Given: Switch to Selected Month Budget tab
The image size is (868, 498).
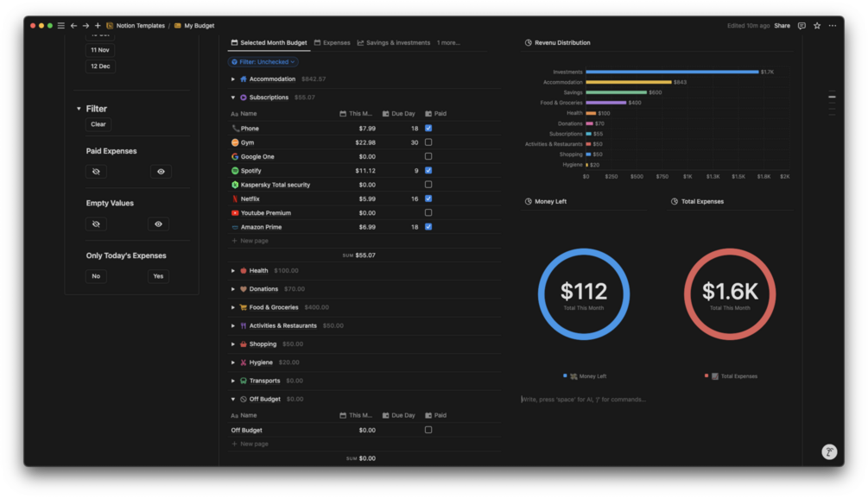Looking at the screenshot, I should pos(269,42).
